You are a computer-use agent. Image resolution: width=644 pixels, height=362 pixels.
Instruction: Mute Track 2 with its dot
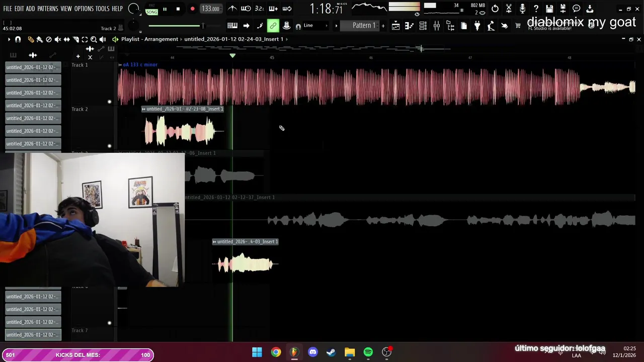pyautogui.click(x=109, y=146)
